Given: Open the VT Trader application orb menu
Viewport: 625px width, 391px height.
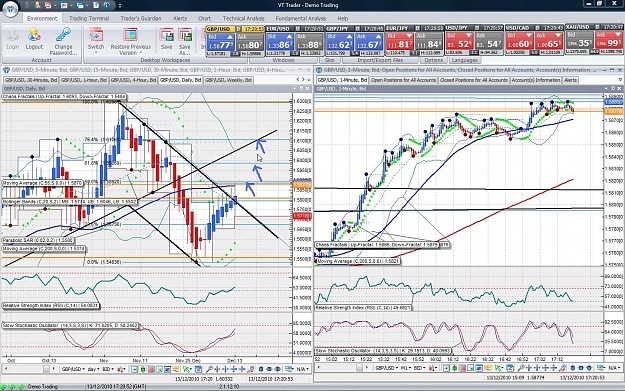Looking at the screenshot, I should tap(10, 9).
